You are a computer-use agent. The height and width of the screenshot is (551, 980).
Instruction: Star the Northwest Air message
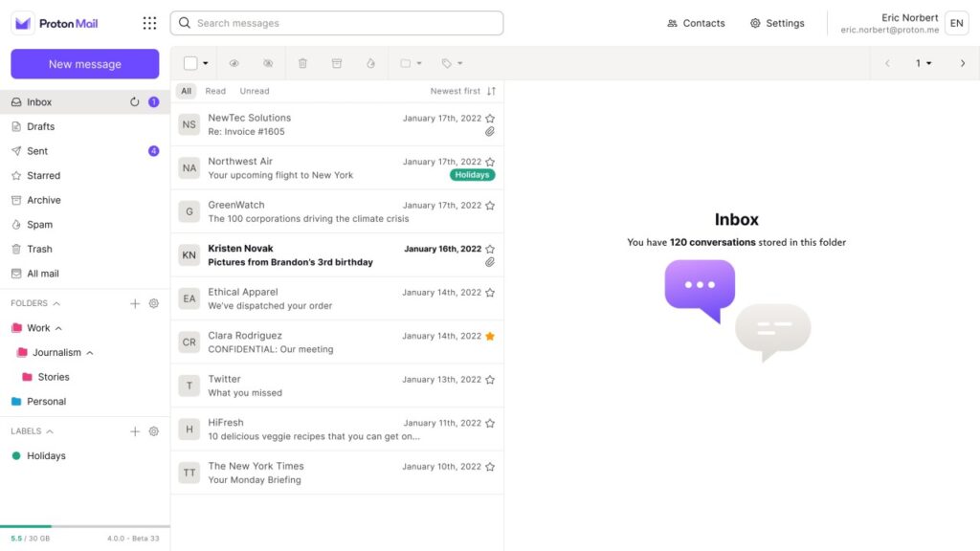coord(490,162)
